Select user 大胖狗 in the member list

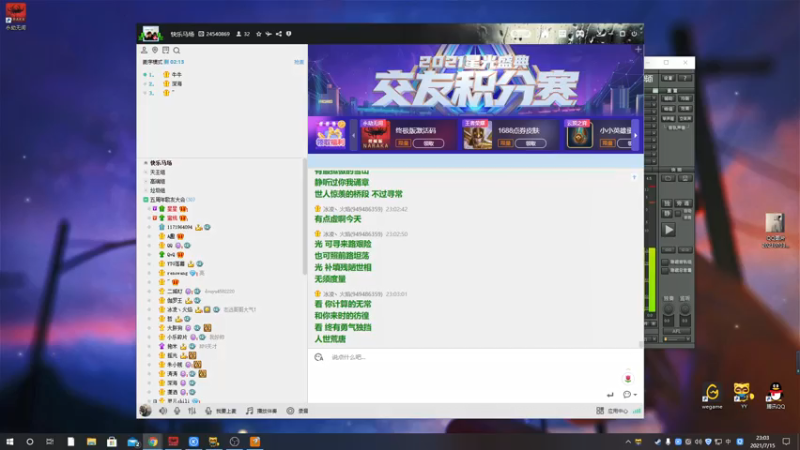coord(174,328)
